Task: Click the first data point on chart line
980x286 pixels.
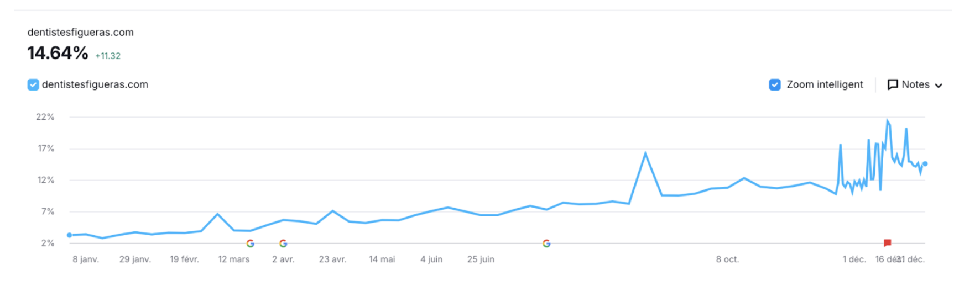Action: click(69, 235)
